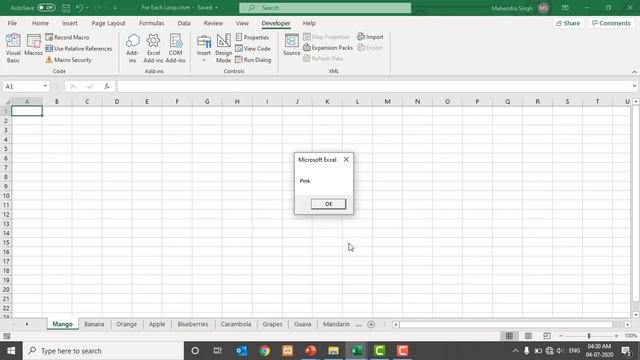The width and height of the screenshot is (640, 360).
Task: Switch to Page Break Preview
Action: click(x=547, y=336)
